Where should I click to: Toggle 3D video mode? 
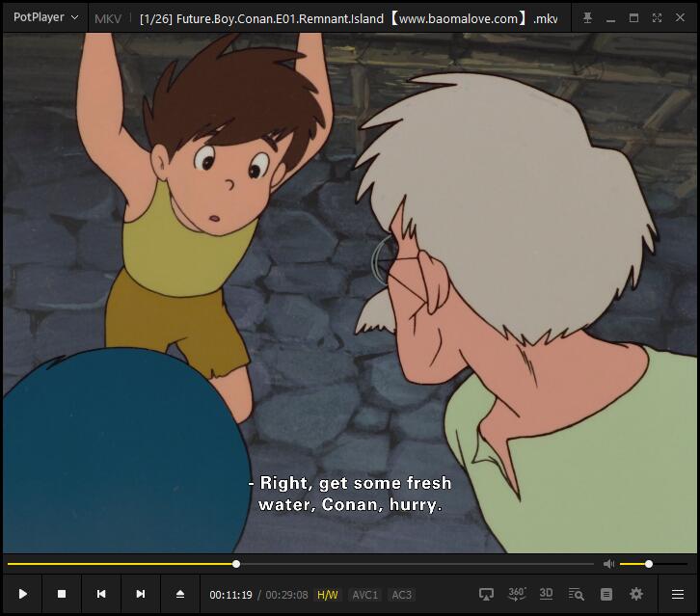[546, 594]
